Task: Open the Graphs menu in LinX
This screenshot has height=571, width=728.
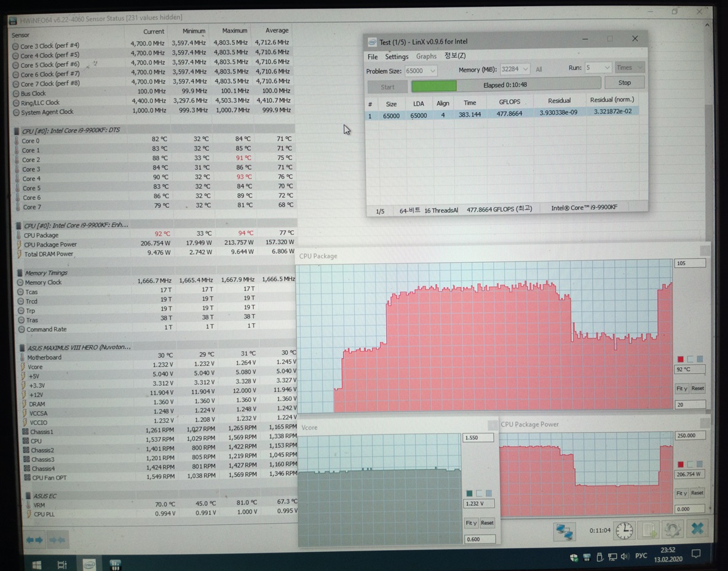Action: point(426,56)
